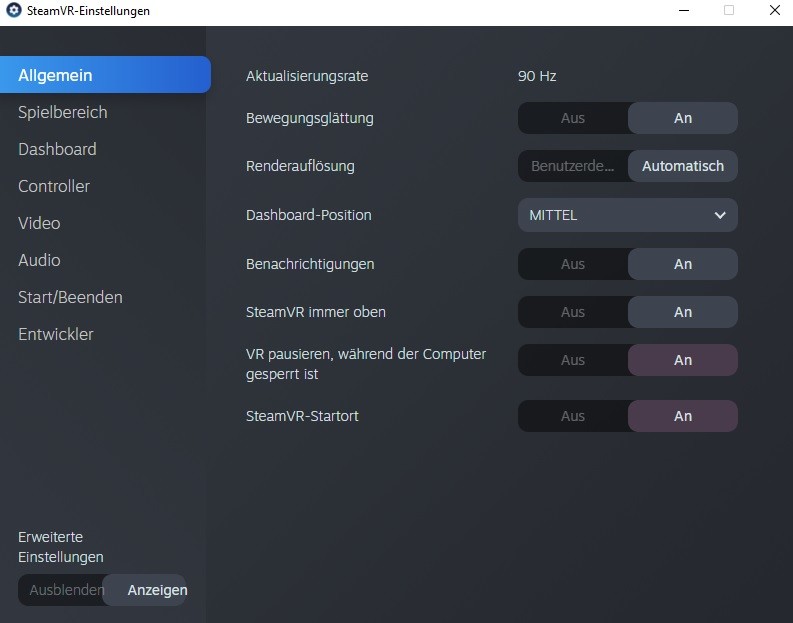Select the Video tab
This screenshot has height=623, width=793.
(x=39, y=223)
